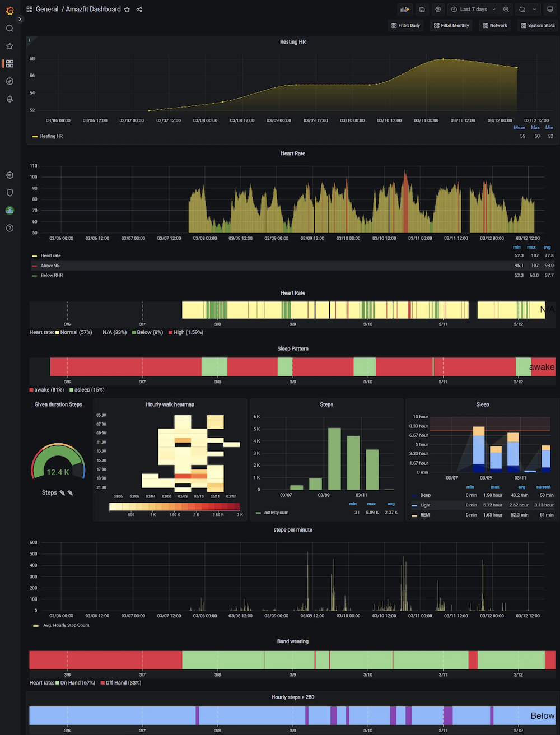
Task: Open the System Stats dashboard link
Action: 538,26
